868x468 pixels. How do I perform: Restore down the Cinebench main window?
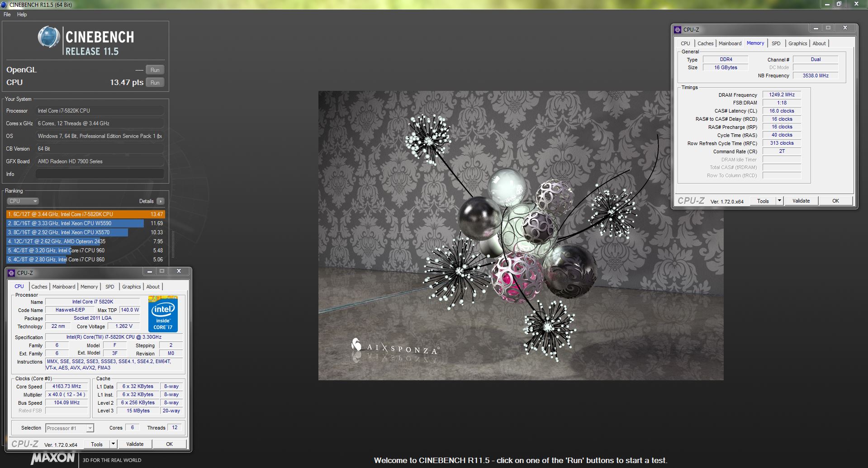click(839, 4)
